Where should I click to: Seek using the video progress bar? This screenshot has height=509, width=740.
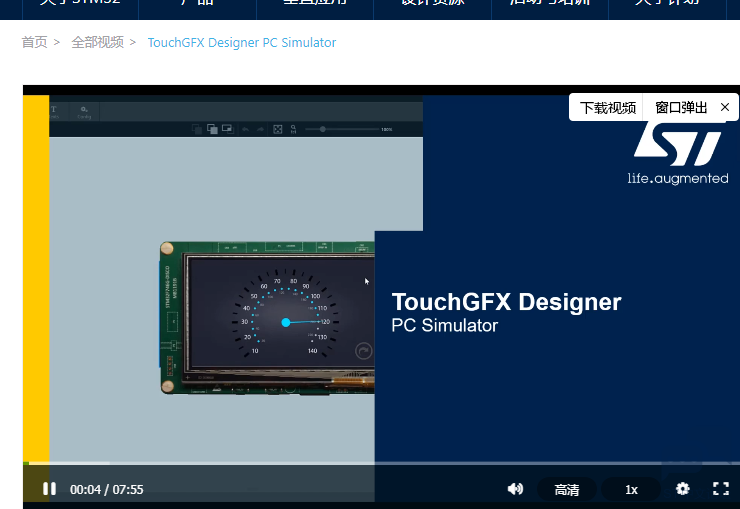coord(381,463)
